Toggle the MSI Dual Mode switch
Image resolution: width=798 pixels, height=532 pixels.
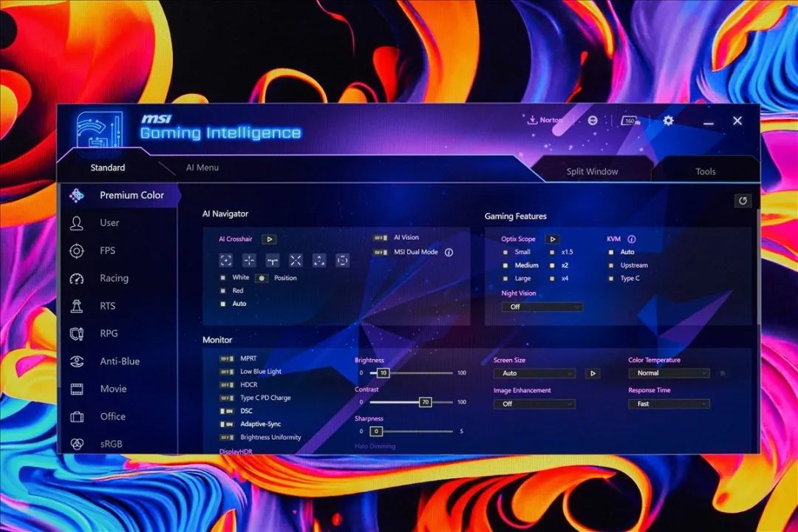tap(381, 252)
